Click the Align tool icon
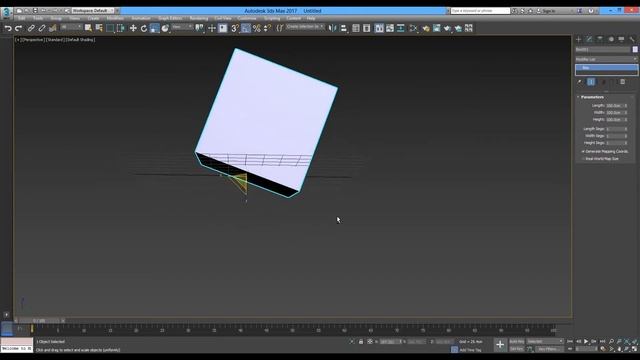The height and width of the screenshot is (360, 640). tap(343, 28)
